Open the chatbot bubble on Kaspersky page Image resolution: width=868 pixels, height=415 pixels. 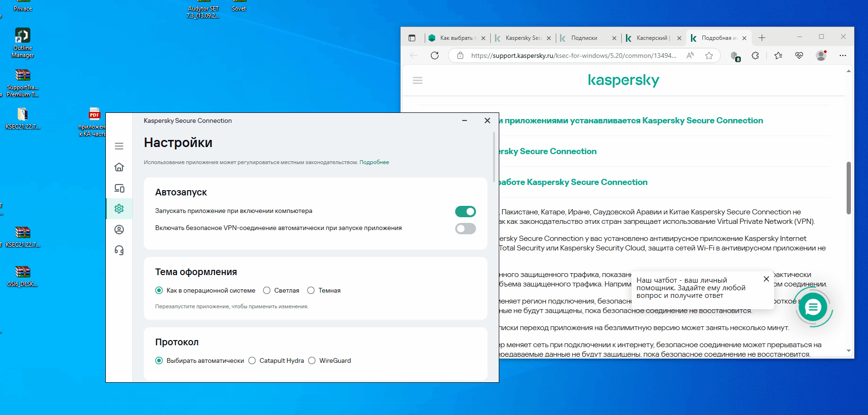tap(813, 307)
